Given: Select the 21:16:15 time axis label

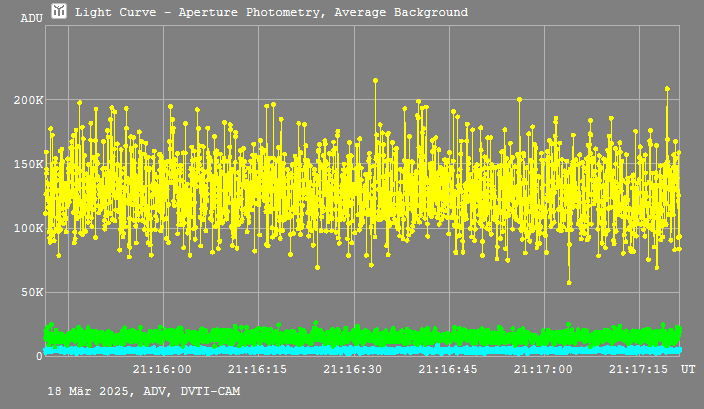Looking at the screenshot, I should [x=257, y=369].
